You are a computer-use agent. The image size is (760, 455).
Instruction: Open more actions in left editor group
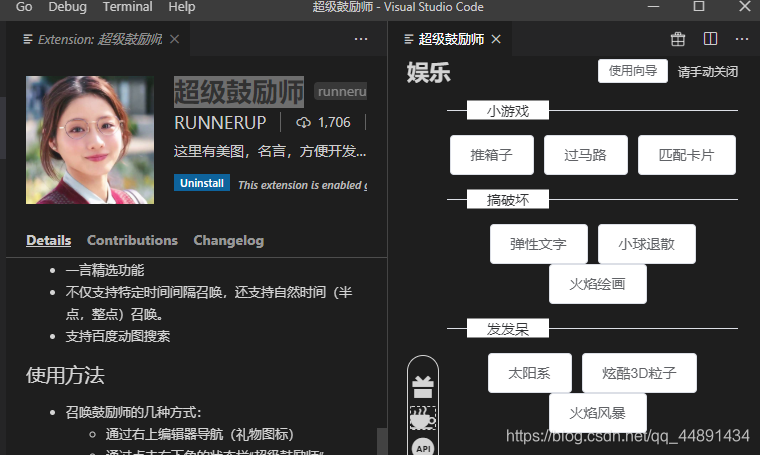pos(361,39)
